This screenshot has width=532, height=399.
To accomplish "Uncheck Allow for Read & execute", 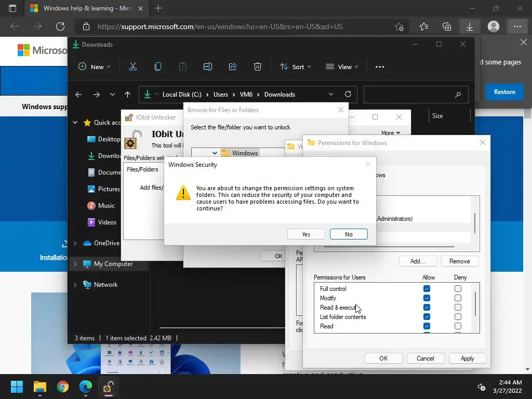I will point(427,308).
